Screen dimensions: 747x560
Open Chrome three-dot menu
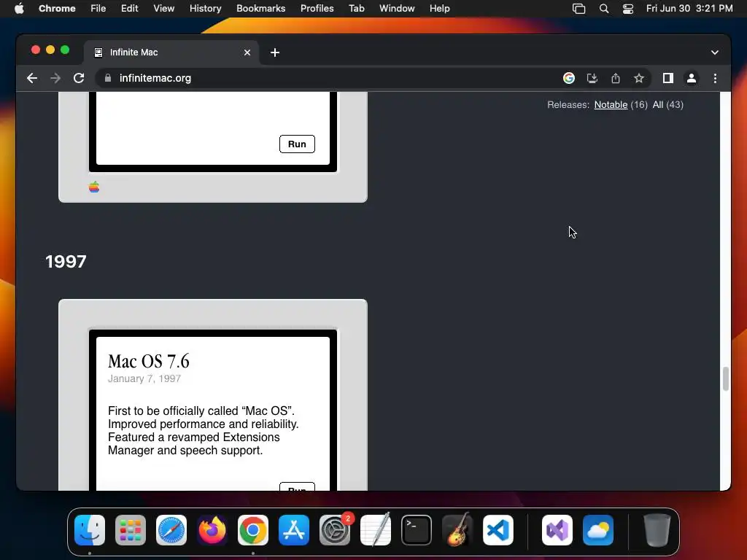[x=715, y=78]
